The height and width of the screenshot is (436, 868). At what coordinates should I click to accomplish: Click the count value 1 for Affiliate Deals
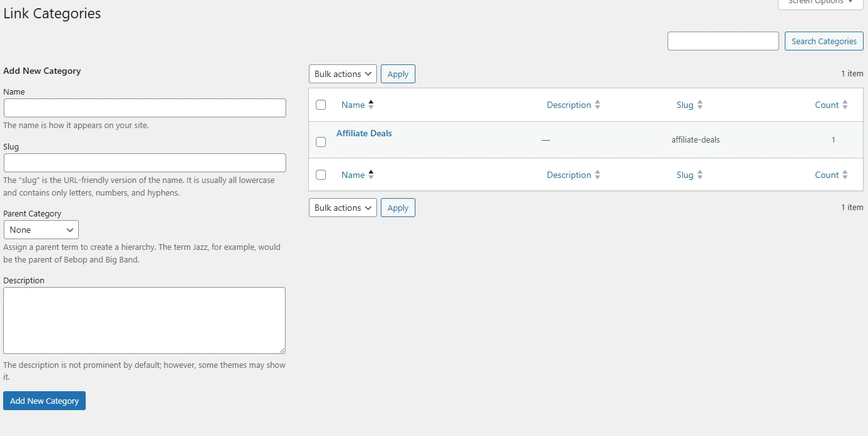point(833,139)
